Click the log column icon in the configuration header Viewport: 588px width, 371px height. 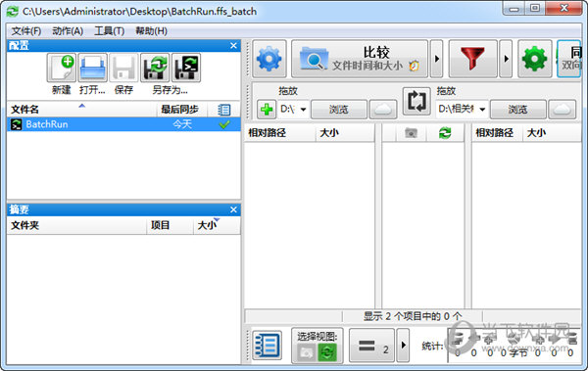pyautogui.click(x=223, y=110)
